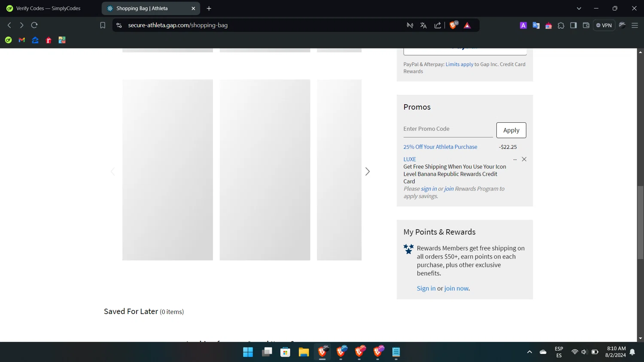Open SimplyCodes bookmark icon

click(8, 40)
